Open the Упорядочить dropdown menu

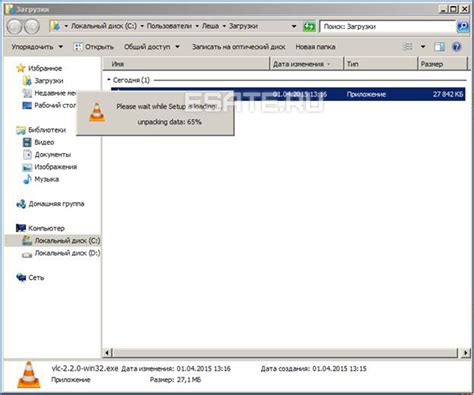click(x=37, y=47)
